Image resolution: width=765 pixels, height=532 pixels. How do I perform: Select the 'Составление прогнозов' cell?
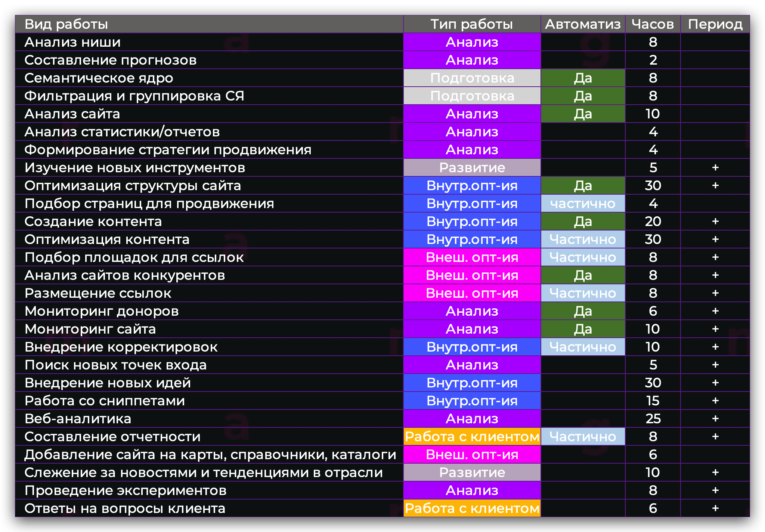click(x=209, y=60)
